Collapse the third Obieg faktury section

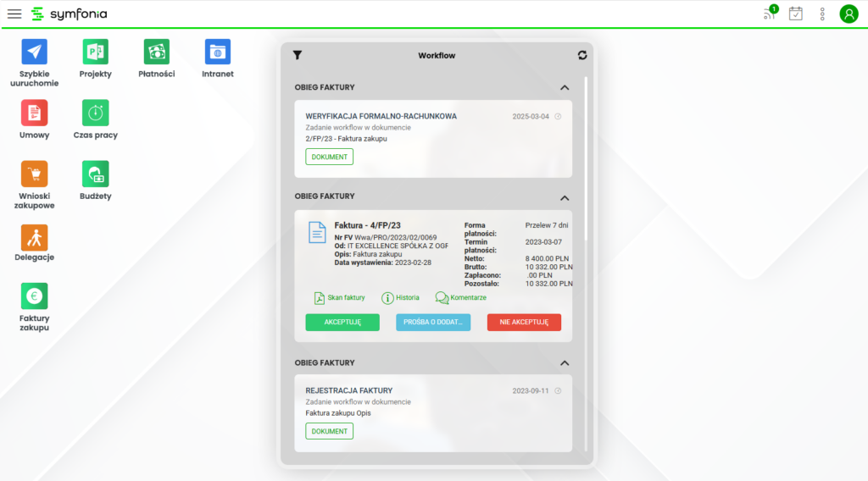pyautogui.click(x=565, y=362)
